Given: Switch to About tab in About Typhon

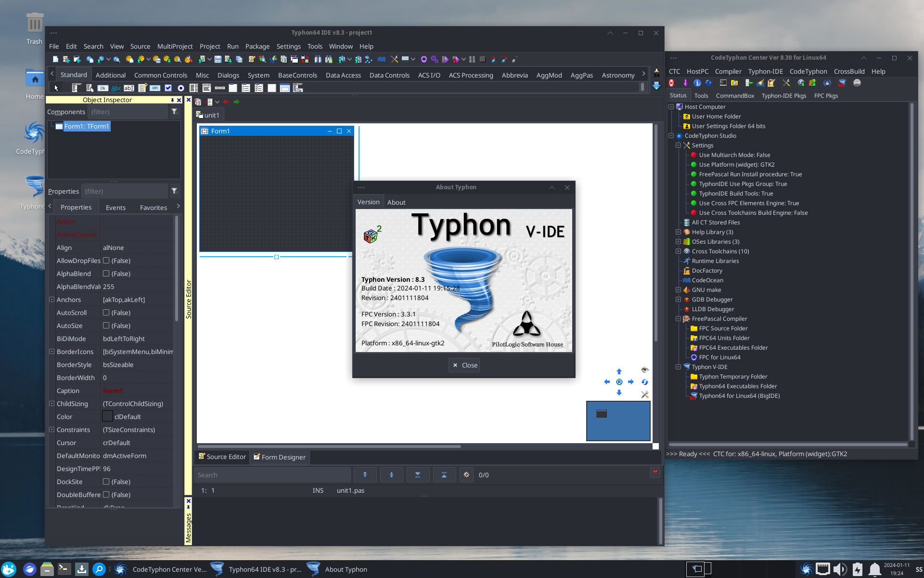Looking at the screenshot, I should [x=396, y=202].
